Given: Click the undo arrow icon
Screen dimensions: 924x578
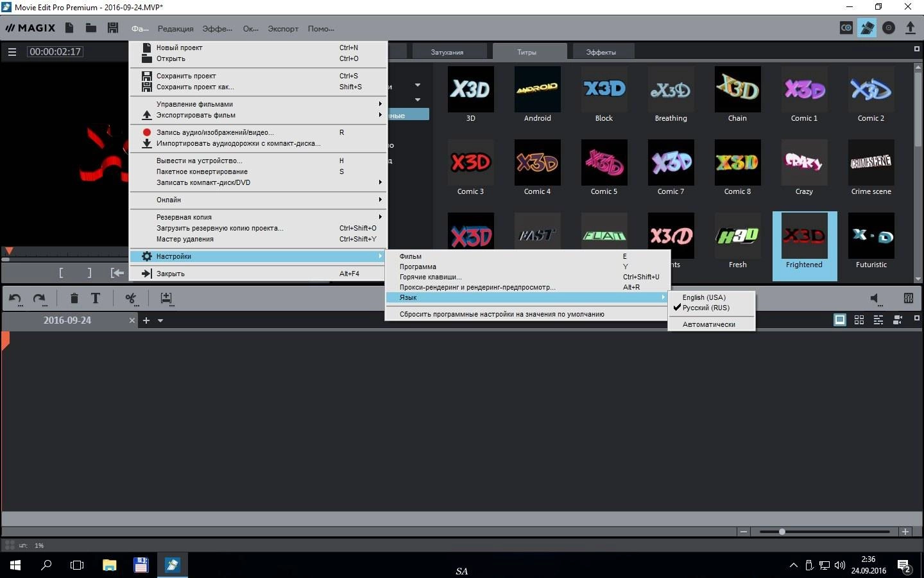Looking at the screenshot, I should point(15,298).
